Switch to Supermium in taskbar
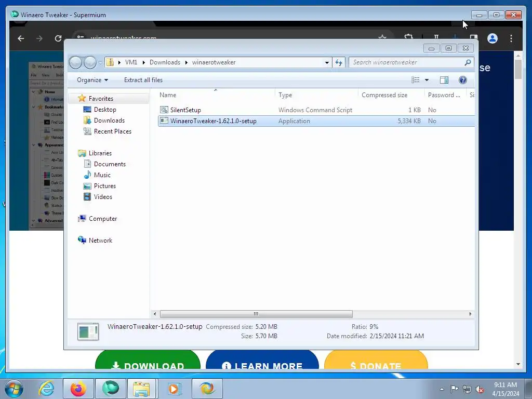 [111, 389]
